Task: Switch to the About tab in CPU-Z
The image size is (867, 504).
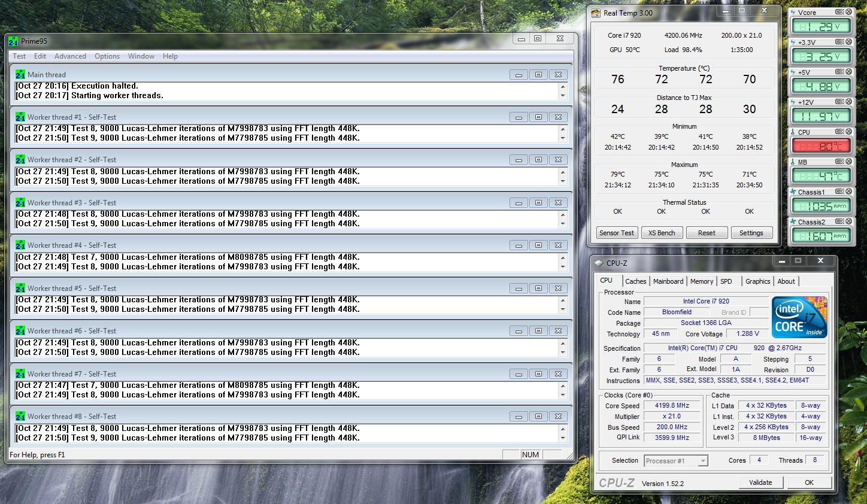Action: point(786,281)
